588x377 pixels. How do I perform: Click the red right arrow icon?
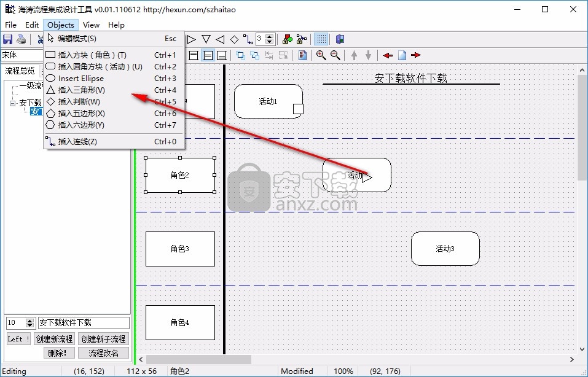(416, 55)
